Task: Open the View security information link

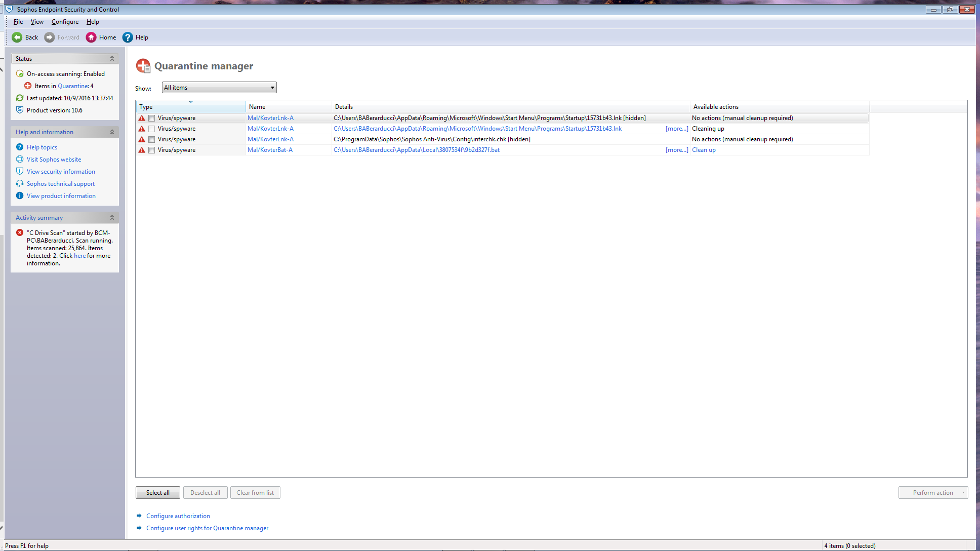Action: click(x=61, y=172)
